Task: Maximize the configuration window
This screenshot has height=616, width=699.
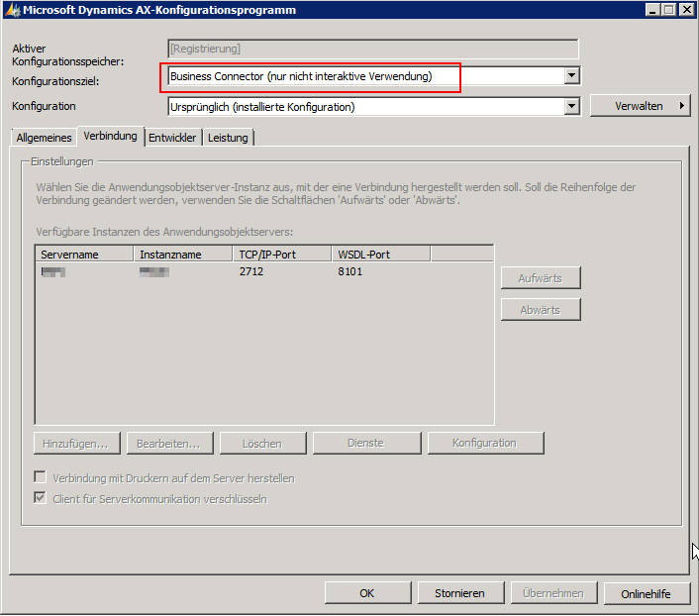Action: point(669,10)
